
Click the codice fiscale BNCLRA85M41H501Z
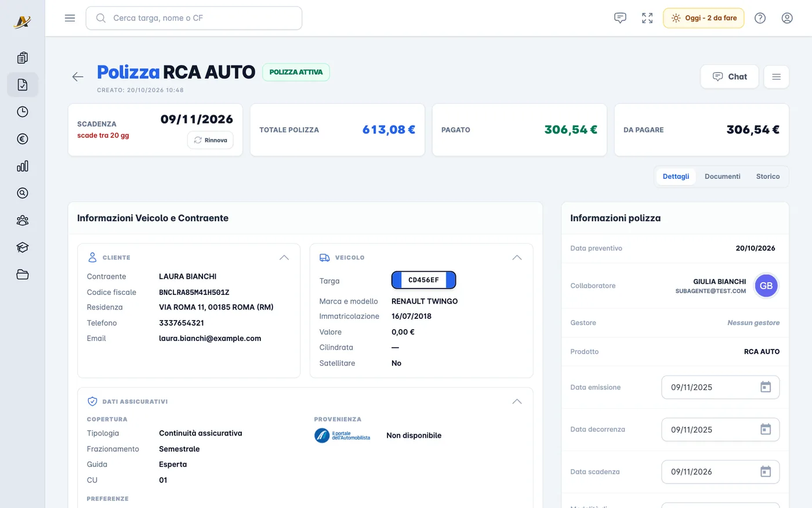[194, 292]
